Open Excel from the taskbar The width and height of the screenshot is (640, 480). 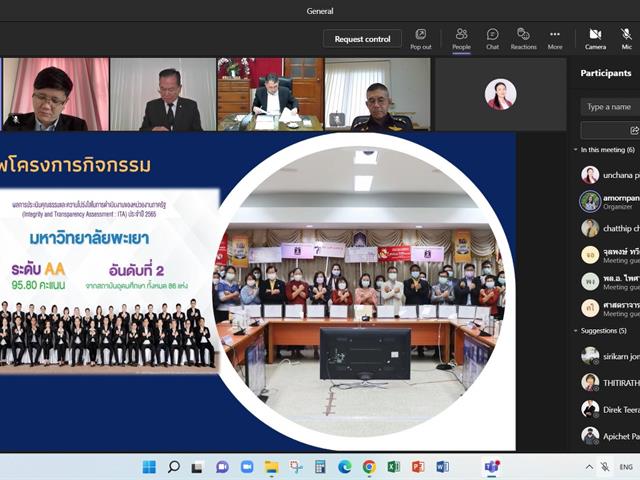click(393, 467)
